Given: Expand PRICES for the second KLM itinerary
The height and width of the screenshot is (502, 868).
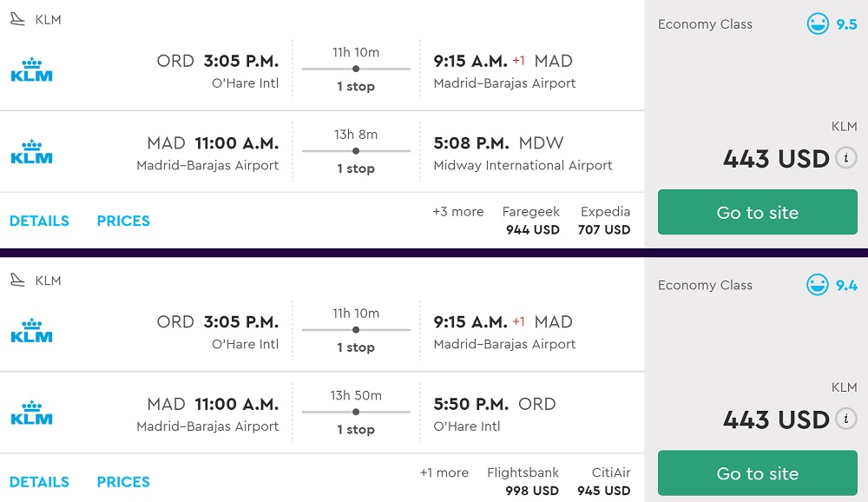Looking at the screenshot, I should (123, 482).
